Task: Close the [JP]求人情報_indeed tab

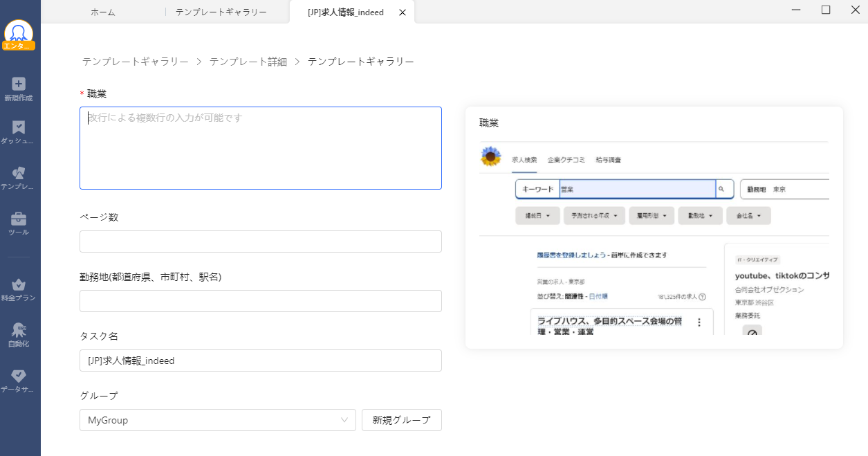Action: (403, 12)
